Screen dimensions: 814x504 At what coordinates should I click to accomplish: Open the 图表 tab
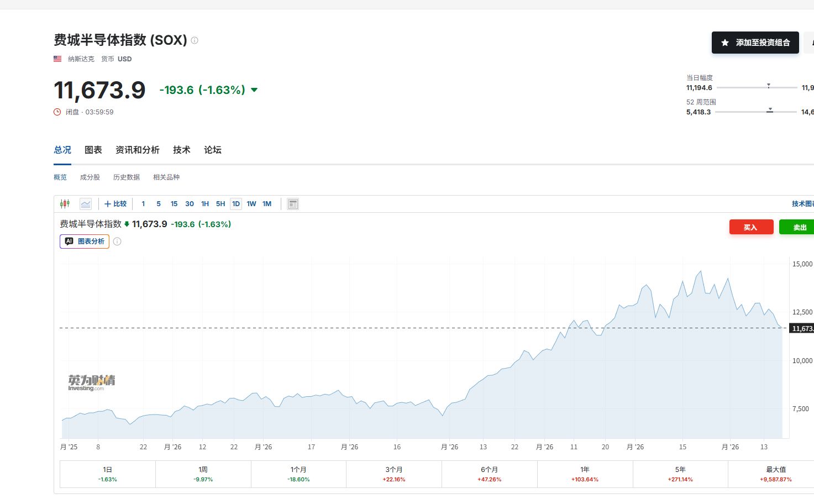93,150
